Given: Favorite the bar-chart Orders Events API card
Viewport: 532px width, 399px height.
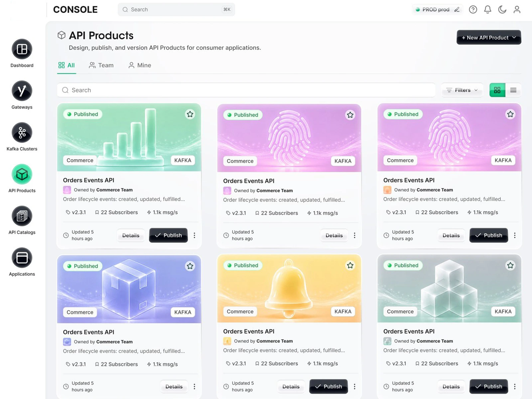Looking at the screenshot, I should (190, 114).
